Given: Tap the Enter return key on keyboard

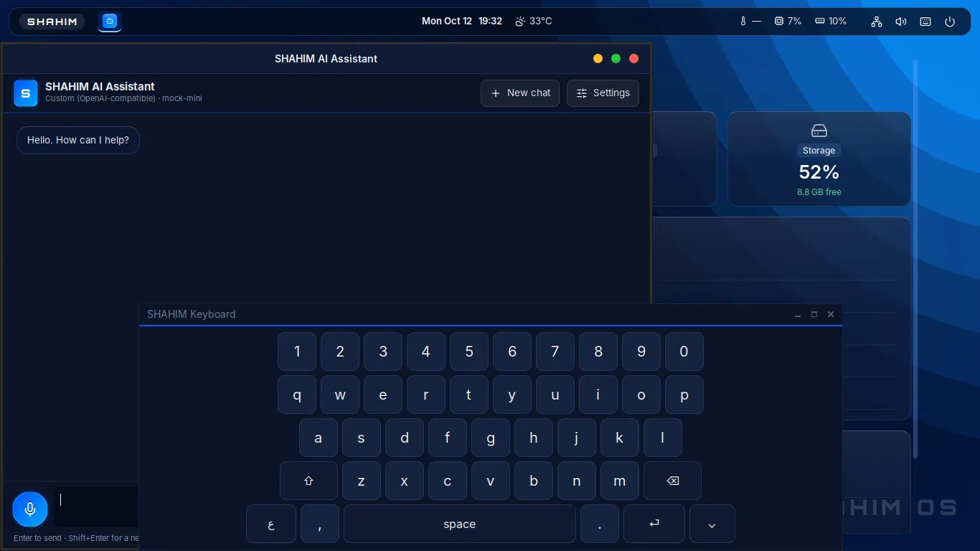Looking at the screenshot, I should pyautogui.click(x=654, y=524).
